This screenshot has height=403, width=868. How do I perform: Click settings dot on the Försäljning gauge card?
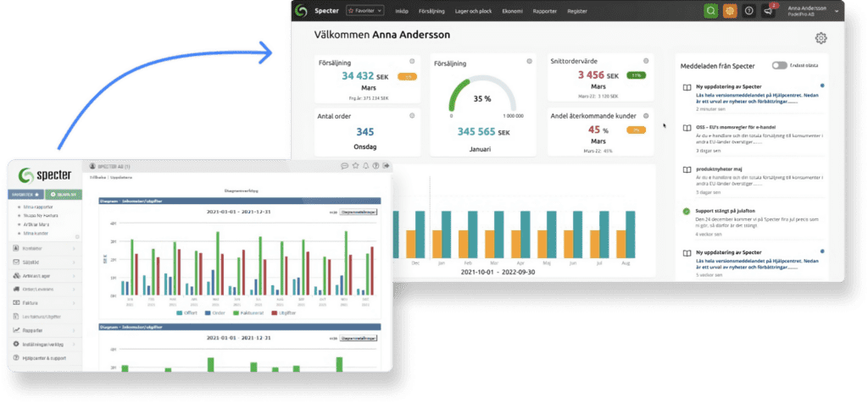click(529, 61)
